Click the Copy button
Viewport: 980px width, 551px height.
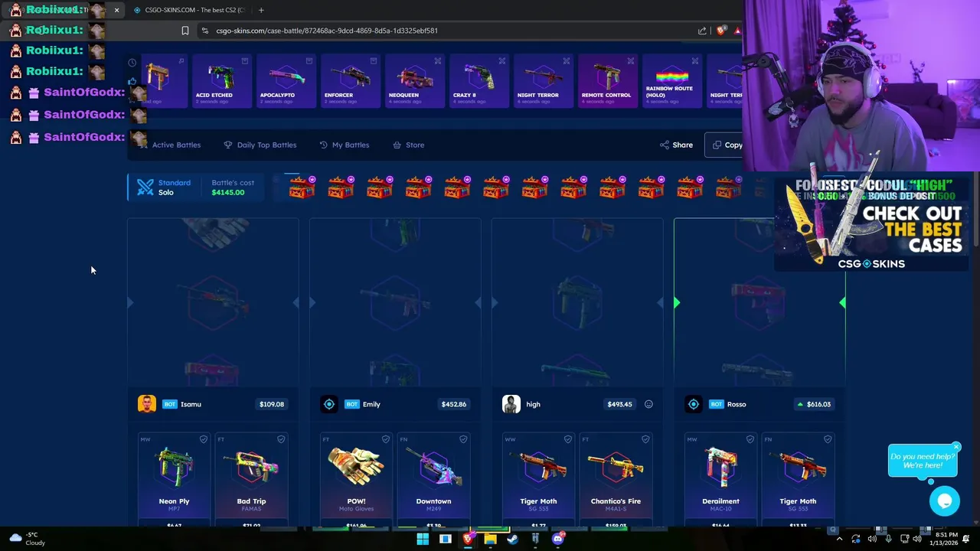point(724,145)
